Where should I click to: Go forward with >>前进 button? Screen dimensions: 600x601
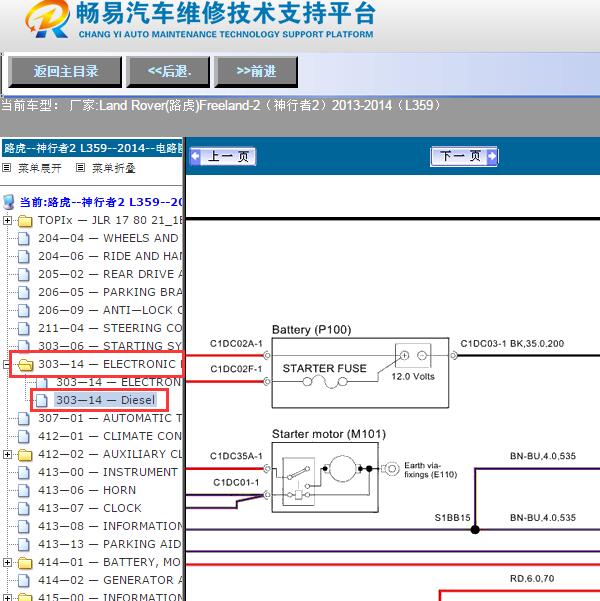click(256, 72)
